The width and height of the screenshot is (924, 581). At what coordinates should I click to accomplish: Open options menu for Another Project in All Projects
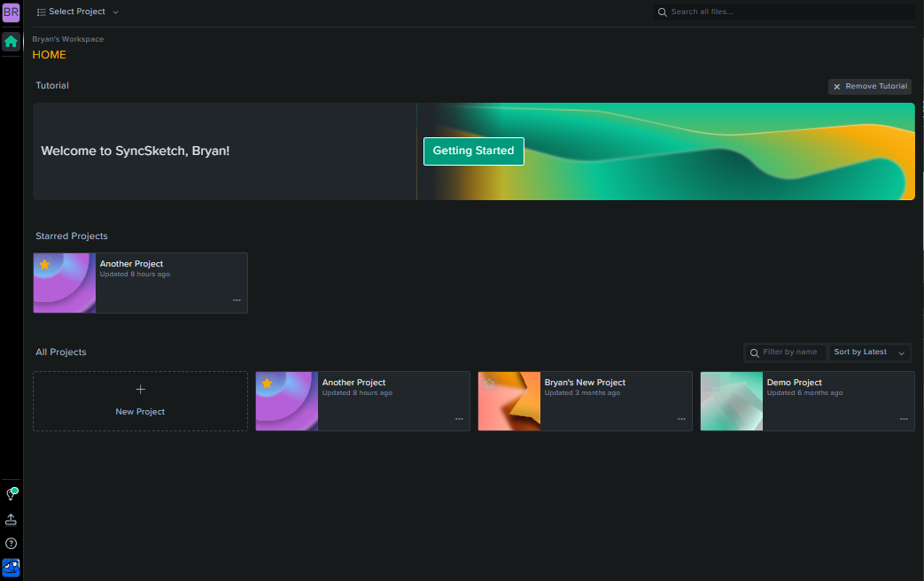(x=459, y=419)
